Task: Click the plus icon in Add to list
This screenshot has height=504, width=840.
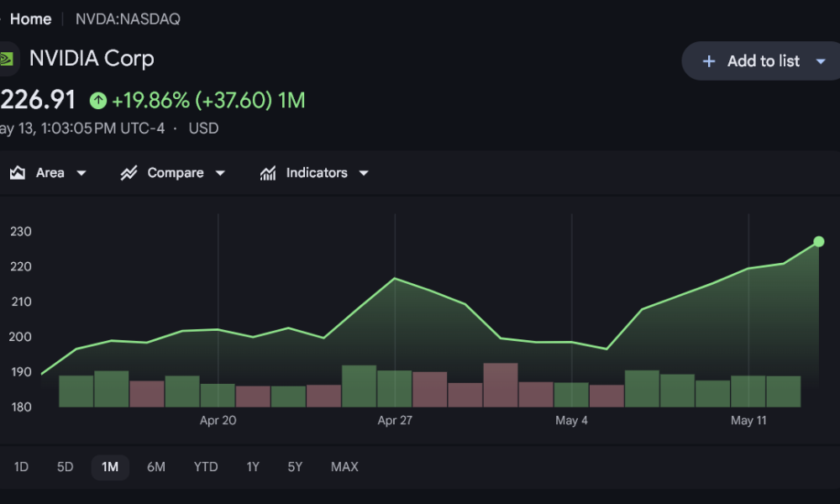Action: [x=709, y=61]
